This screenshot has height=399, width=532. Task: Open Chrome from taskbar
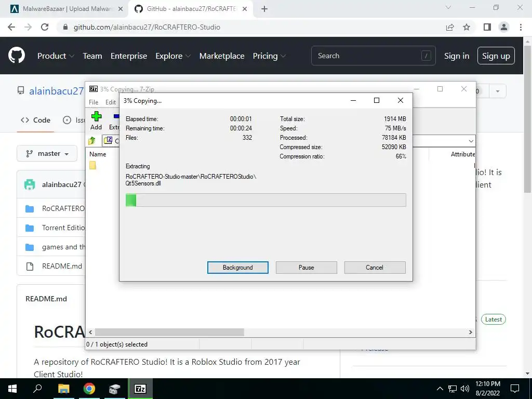[x=89, y=389]
